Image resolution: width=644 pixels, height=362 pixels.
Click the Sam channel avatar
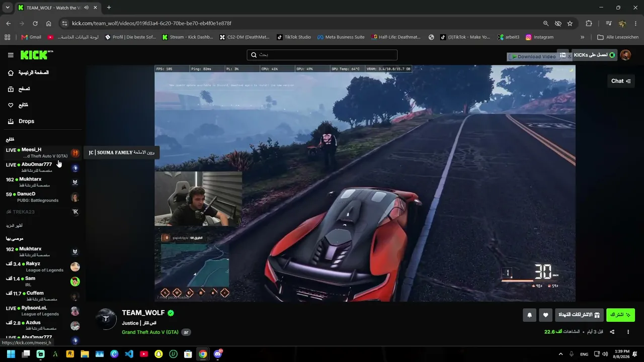pos(75,282)
